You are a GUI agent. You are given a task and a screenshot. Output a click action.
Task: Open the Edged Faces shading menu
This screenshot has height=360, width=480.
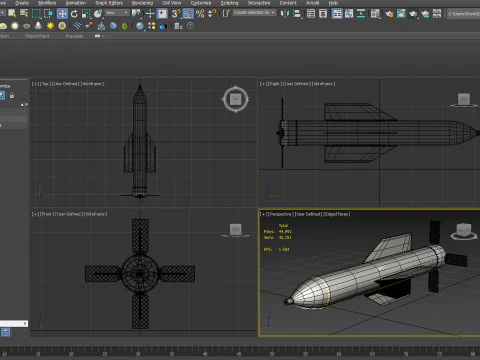click(337, 214)
